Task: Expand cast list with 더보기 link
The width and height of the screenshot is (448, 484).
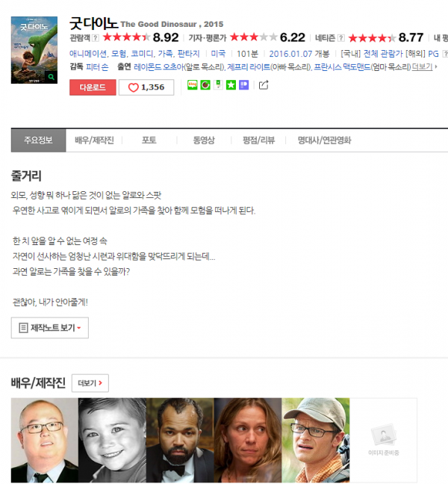Action: tap(423, 66)
